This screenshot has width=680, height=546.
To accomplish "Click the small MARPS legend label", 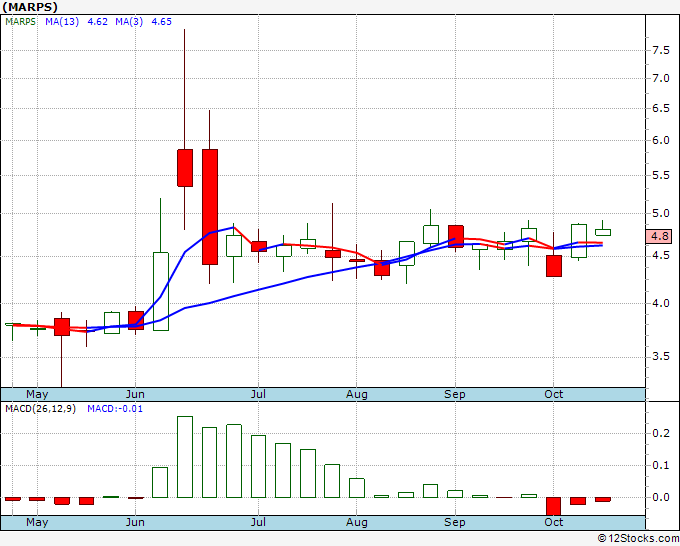I will pos(20,20).
